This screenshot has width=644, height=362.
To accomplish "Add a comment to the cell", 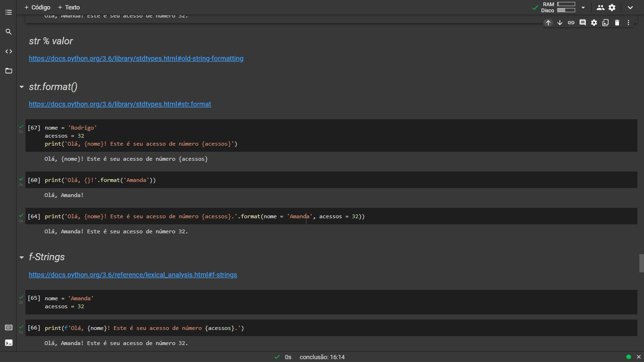I will pos(583,23).
